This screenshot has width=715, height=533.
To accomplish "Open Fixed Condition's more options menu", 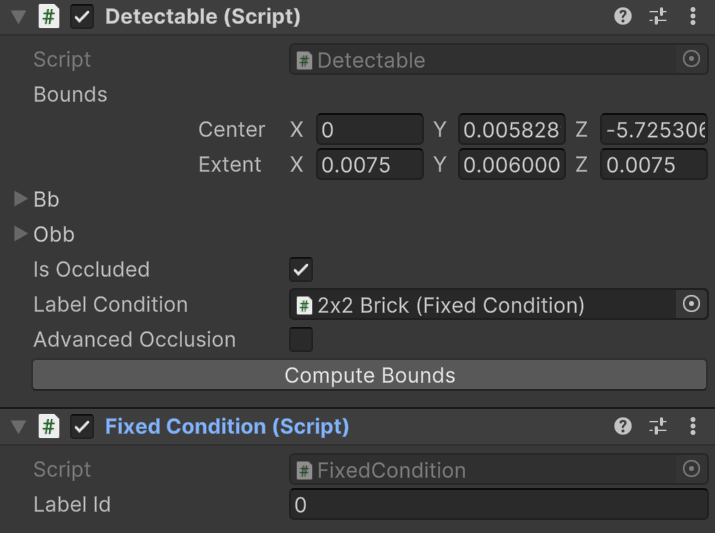I will [x=693, y=427].
